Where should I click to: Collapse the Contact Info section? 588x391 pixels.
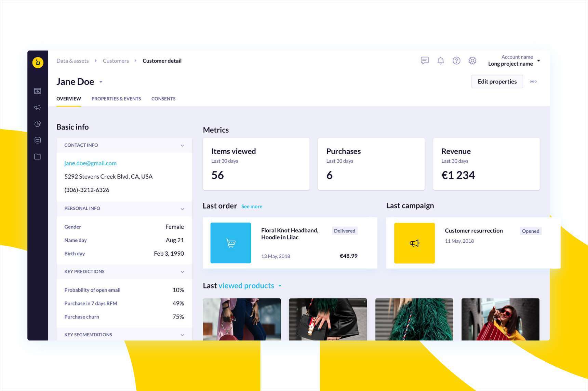182,146
